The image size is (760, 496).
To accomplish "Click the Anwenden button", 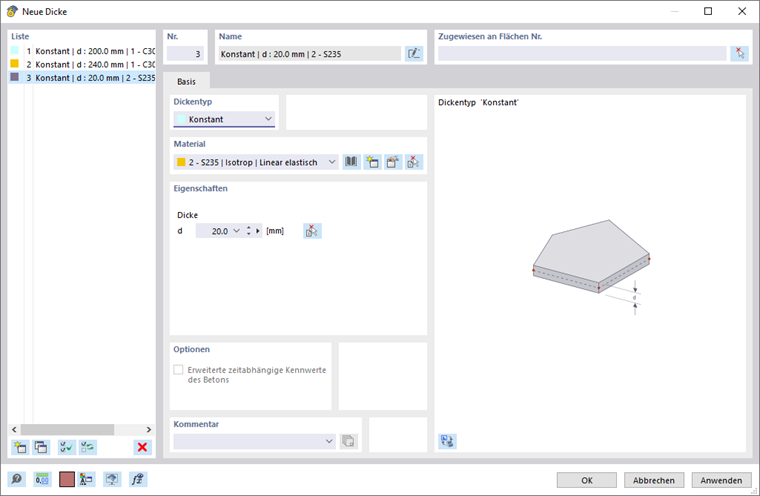I will (x=721, y=480).
